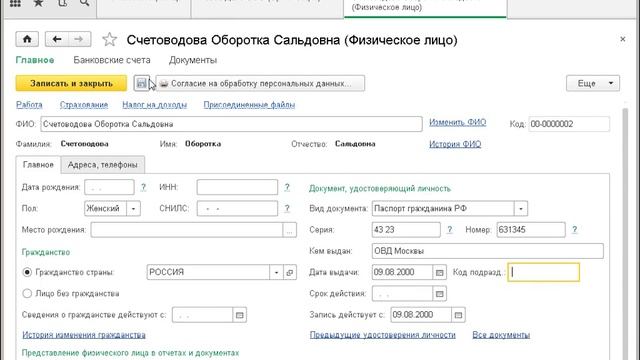Click the Дата рождения input
This screenshot has width=640, height=360.
click(109, 187)
